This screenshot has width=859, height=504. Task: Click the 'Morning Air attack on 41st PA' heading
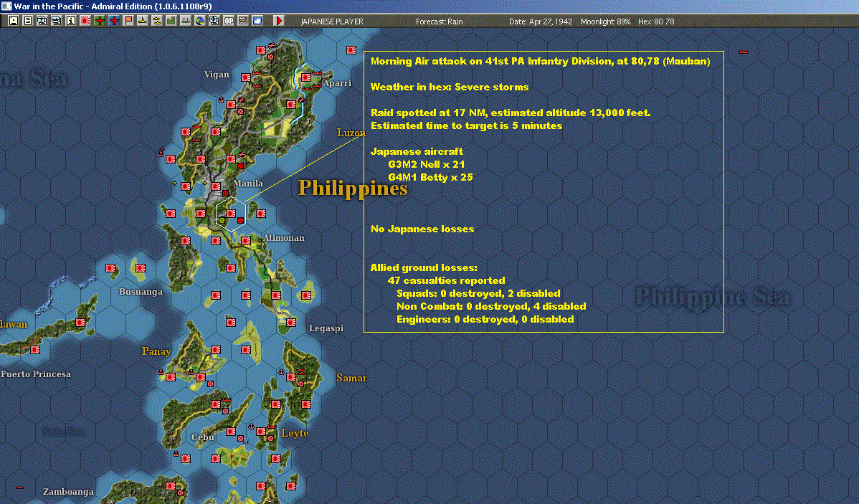click(540, 62)
